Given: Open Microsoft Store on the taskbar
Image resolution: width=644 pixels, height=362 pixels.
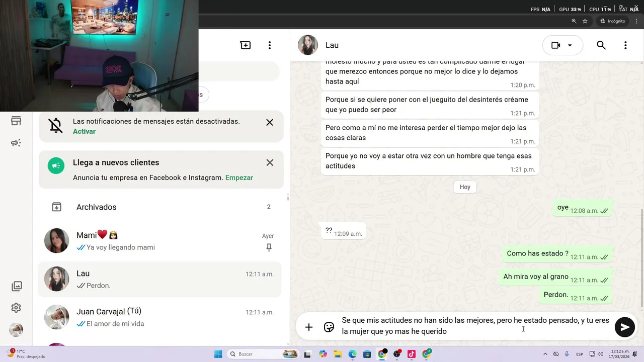Looking at the screenshot, I should (367, 354).
